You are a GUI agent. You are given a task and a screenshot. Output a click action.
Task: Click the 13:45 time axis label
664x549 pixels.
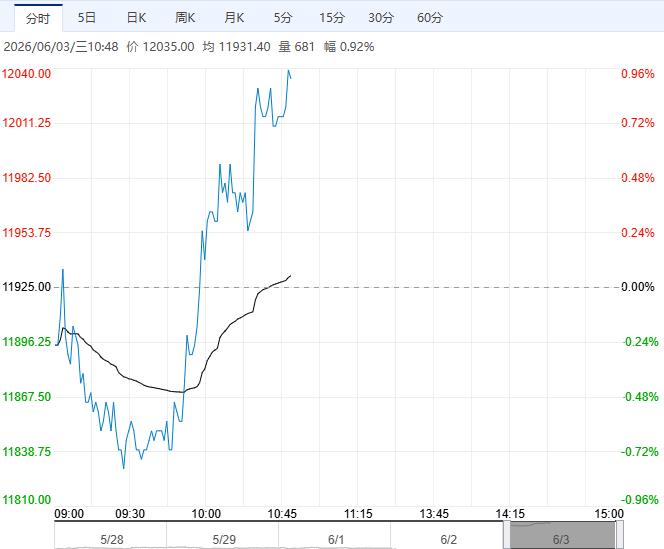tap(434, 514)
